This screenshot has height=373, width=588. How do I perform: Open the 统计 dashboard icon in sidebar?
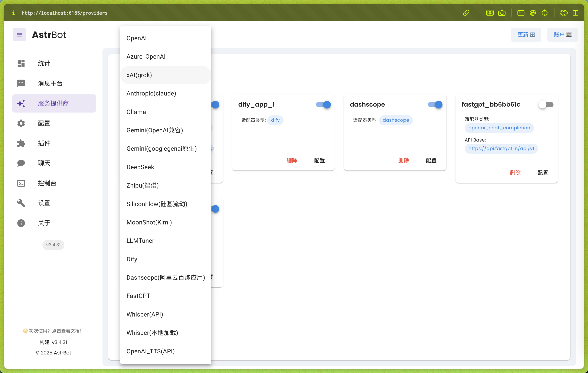coord(21,64)
